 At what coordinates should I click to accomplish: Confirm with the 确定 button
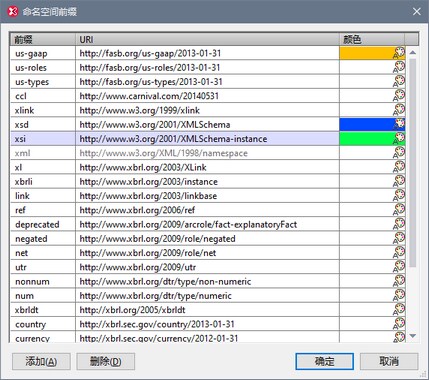[324, 361]
